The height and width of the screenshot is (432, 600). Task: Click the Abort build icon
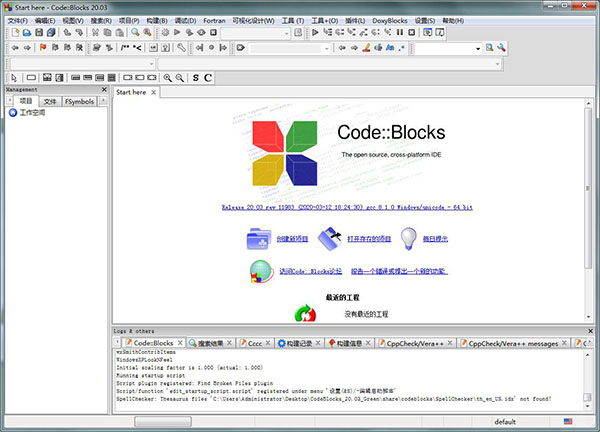(214, 33)
